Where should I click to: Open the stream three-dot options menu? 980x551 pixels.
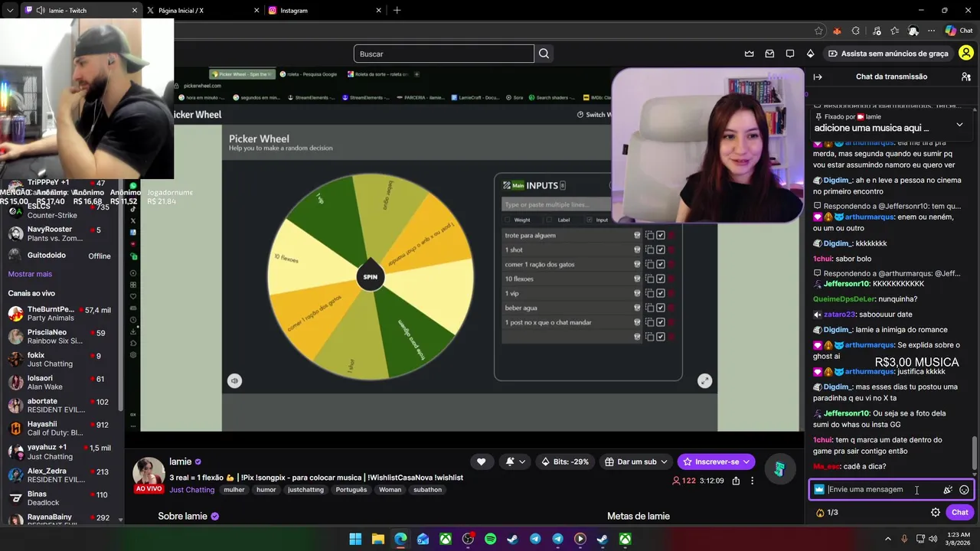click(x=752, y=481)
